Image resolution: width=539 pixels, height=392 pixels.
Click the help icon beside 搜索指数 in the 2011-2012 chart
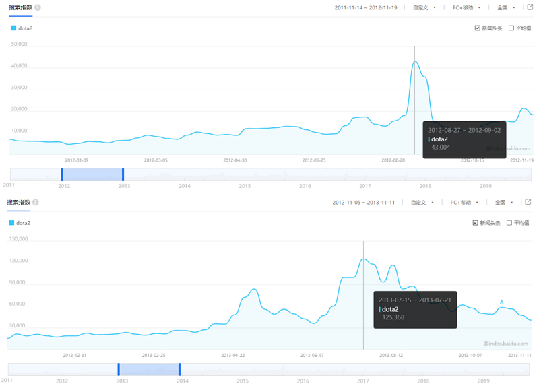click(38, 7)
